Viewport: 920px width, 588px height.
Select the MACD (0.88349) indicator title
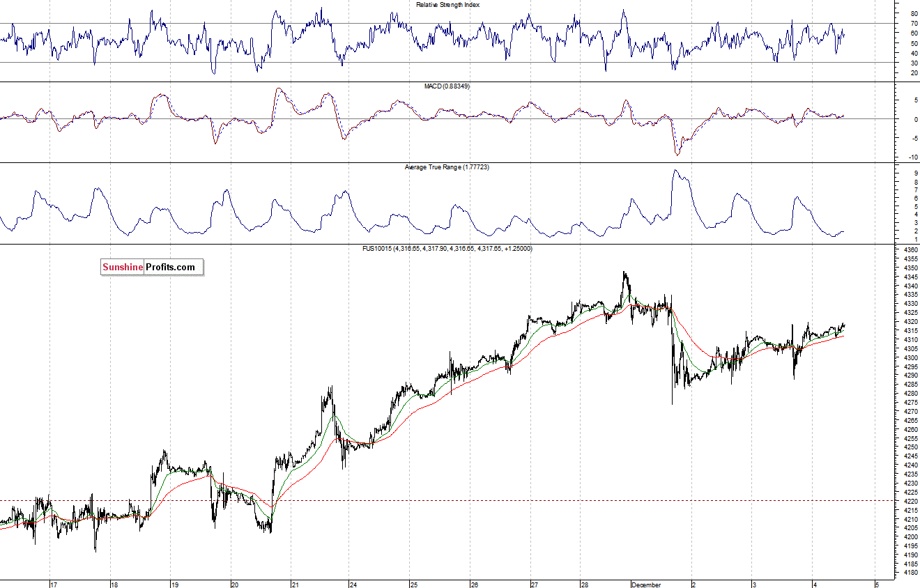(447, 86)
